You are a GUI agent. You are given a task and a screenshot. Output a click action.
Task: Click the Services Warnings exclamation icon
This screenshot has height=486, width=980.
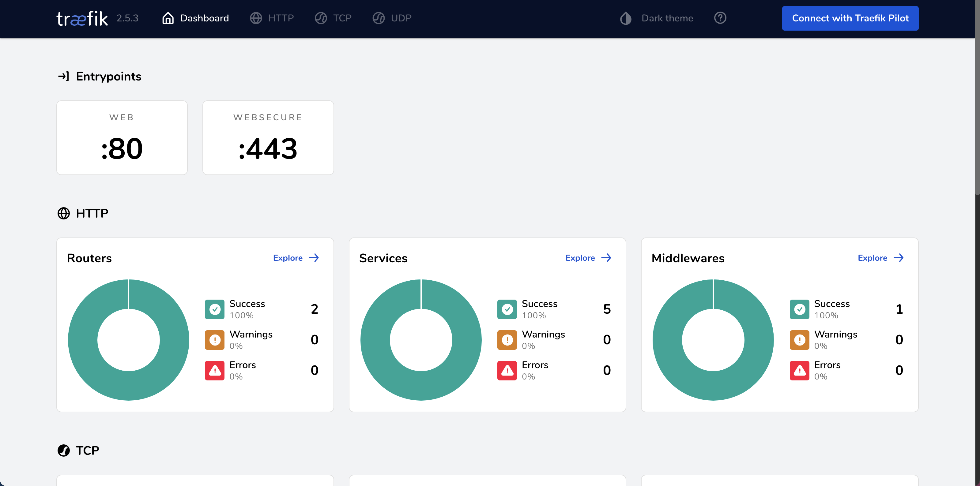pyautogui.click(x=507, y=340)
